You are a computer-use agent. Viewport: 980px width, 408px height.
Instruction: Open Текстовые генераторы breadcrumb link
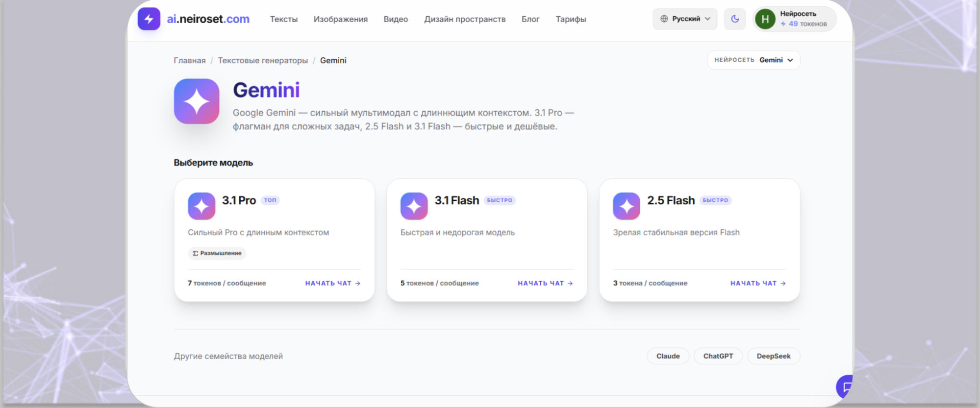(263, 60)
